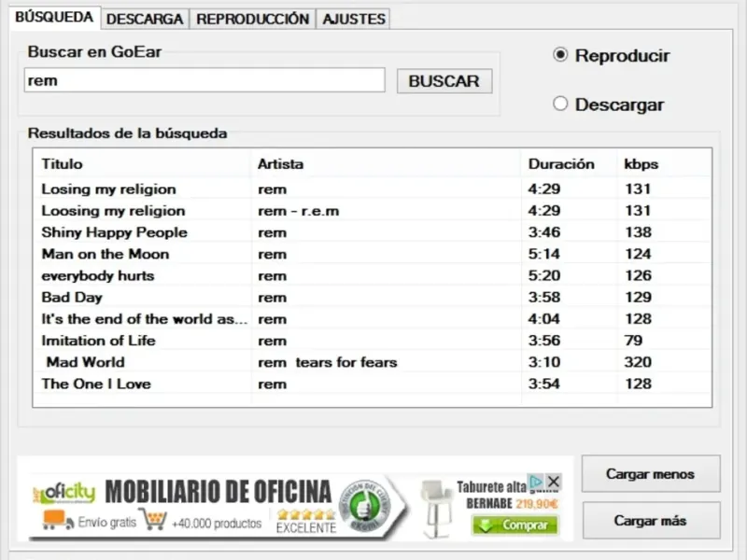Click artist 'rem tears for fears' cell
Screen dimensions: 747x560
[328, 362]
